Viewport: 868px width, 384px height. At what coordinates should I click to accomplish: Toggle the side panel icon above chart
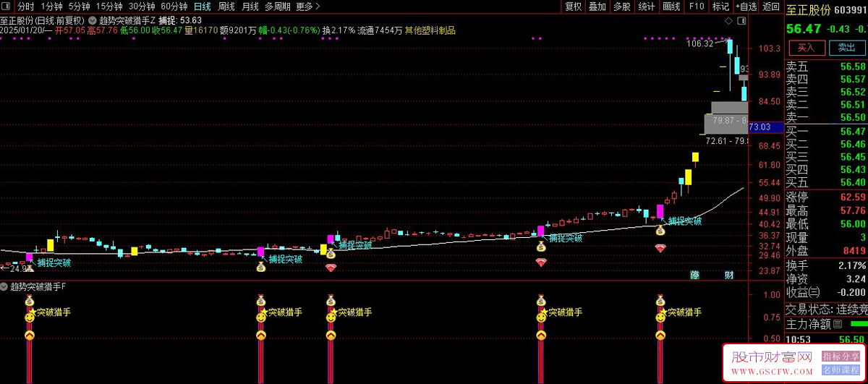(x=741, y=21)
